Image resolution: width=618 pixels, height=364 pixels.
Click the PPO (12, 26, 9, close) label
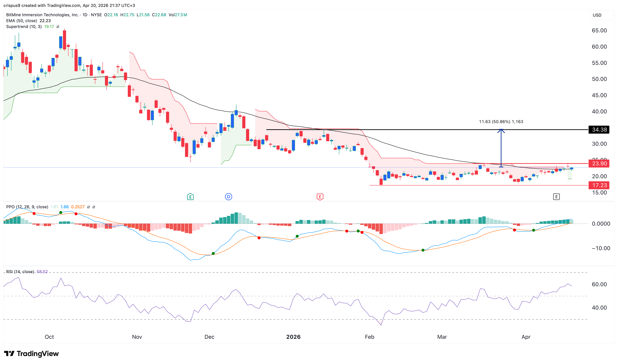[27, 207]
